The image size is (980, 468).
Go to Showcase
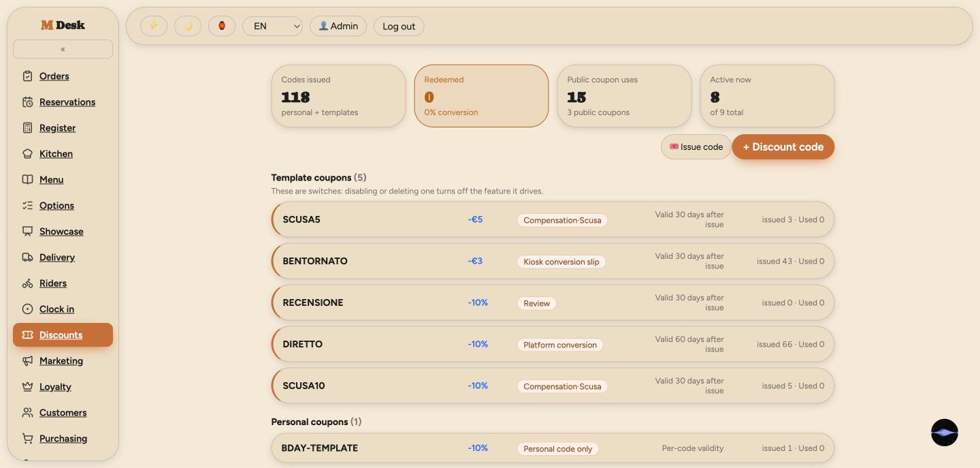pyautogui.click(x=61, y=232)
